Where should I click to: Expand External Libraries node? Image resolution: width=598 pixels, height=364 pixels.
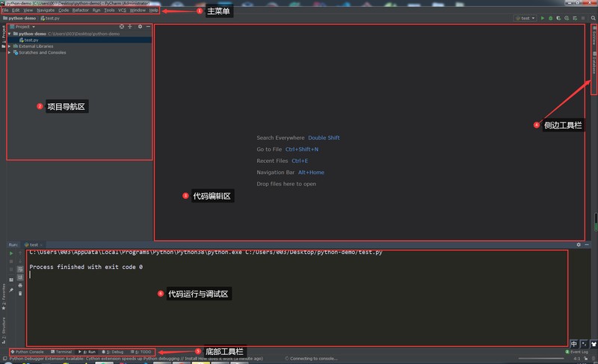[x=10, y=46]
